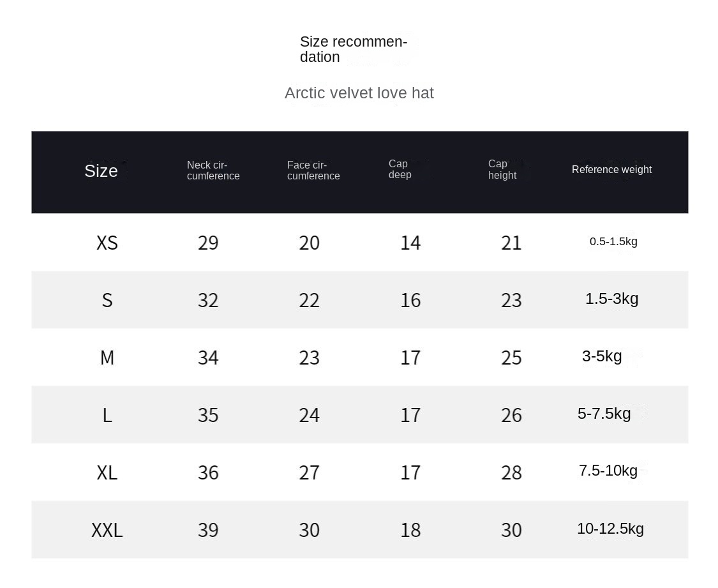This screenshot has height=588, width=718.
Task: Click the 'Reference weight' column header
Action: coord(611,170)
